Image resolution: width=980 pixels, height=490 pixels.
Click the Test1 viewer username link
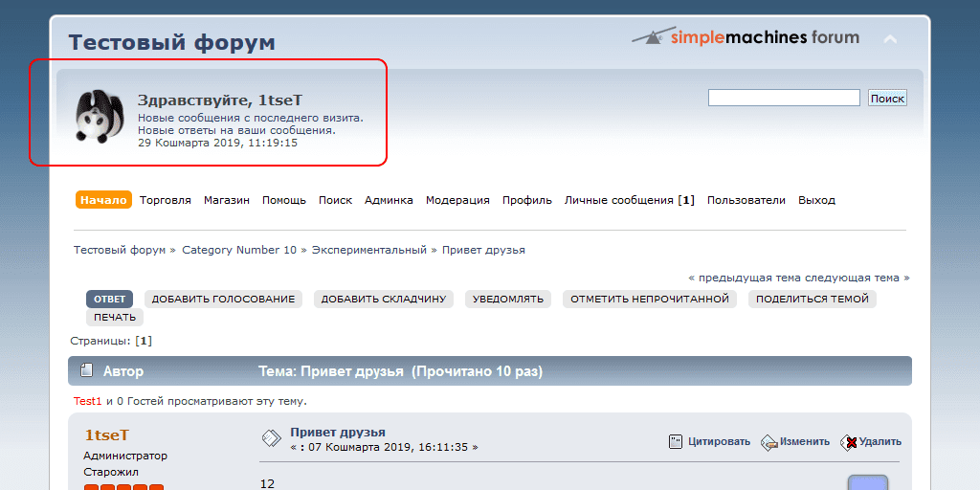click(87, 401)
